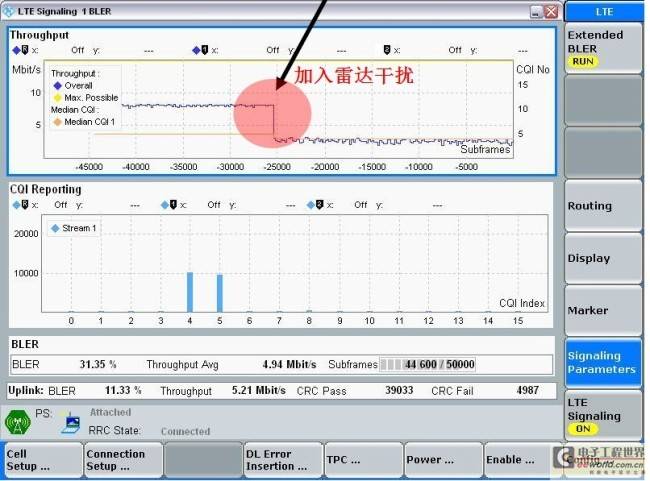650x481 pixels.
Task: Open DL Error Insertion settings
Action: click(x=283, y=460)
